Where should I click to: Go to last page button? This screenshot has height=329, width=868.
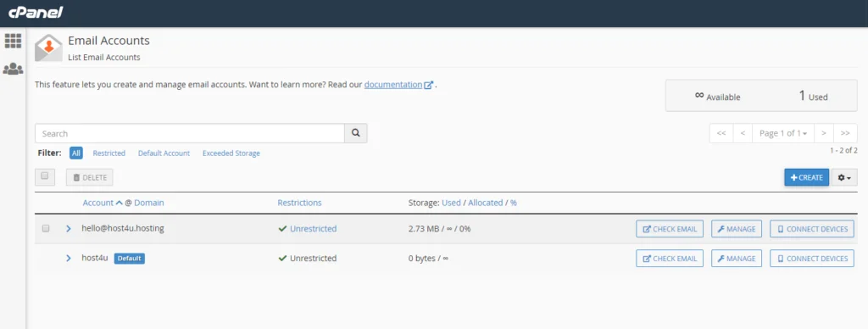845,133
